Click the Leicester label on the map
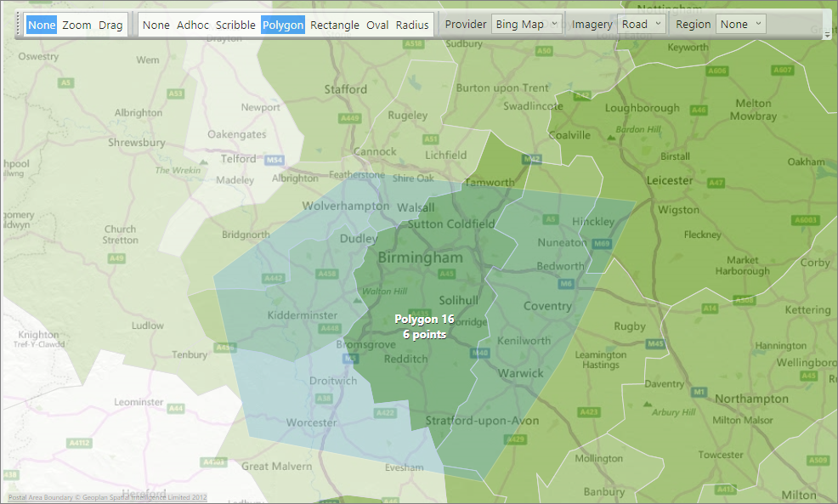 click(670, 181)
